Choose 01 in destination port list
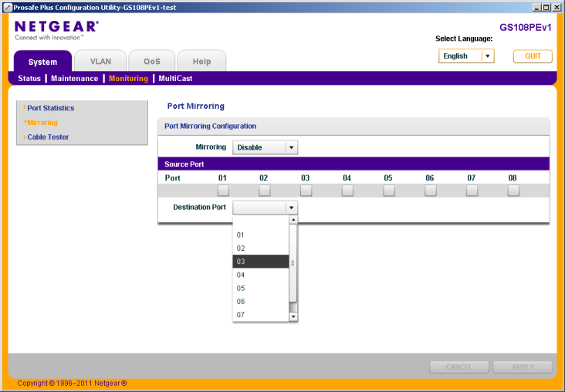The height and width of the screenshot is (392, 565). coord(261,235)
